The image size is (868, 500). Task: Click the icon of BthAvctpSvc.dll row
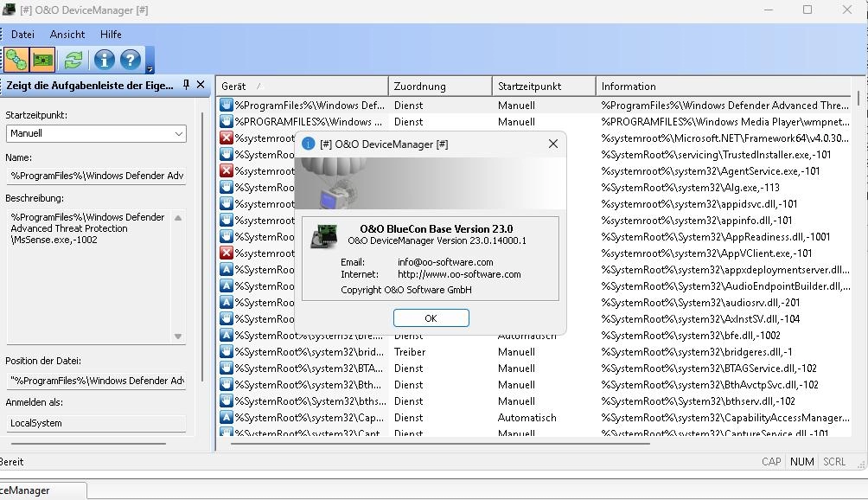click(226, 384)
